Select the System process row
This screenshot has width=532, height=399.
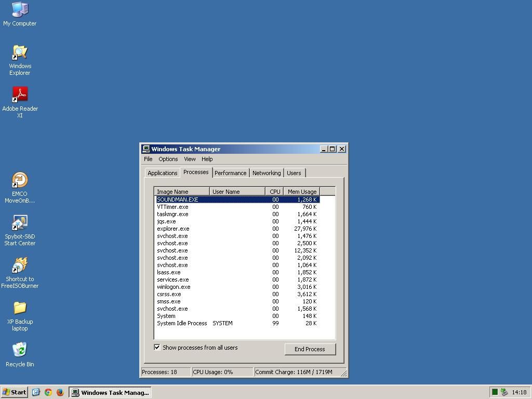(237, 316)
